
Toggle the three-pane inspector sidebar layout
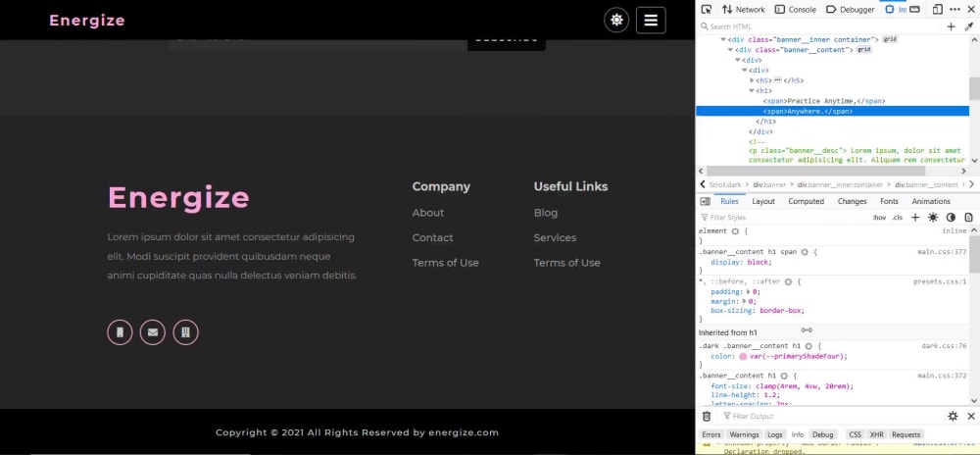705,201
